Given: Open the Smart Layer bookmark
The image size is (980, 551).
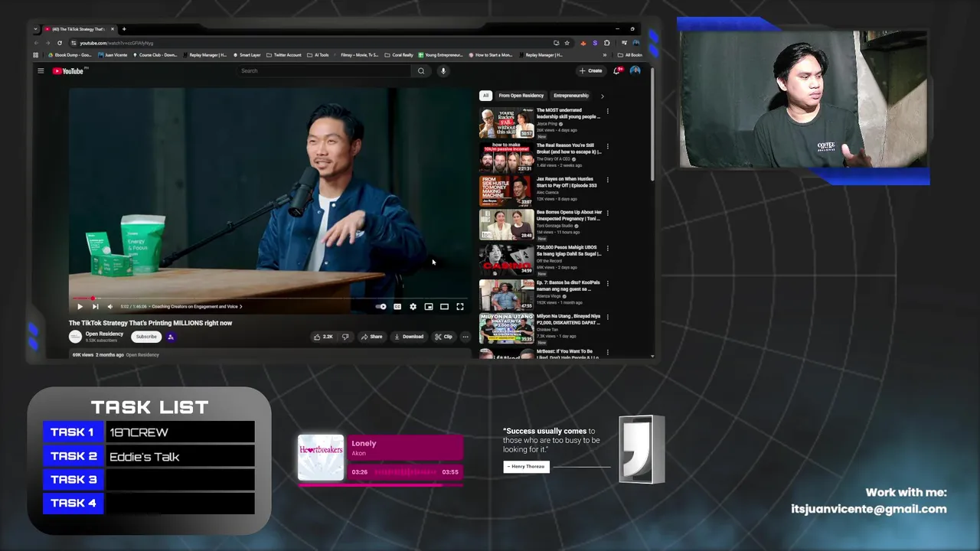Looking at the screenshot, I should click(x=247, y=55).
